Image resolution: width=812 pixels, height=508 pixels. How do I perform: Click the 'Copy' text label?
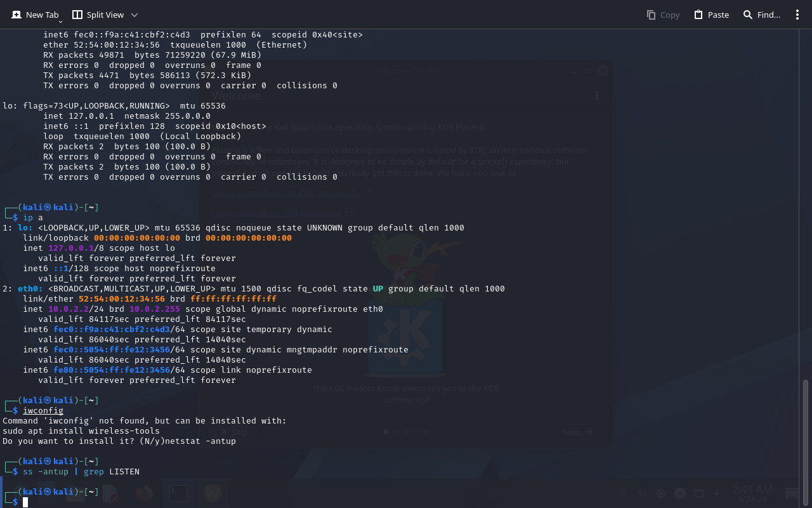pos(670,15)
